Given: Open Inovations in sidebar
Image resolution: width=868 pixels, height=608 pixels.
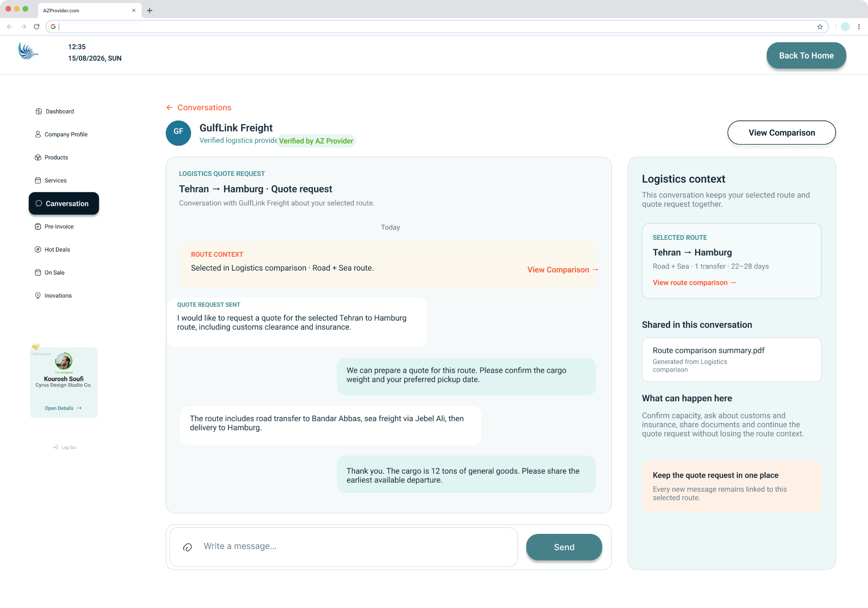Looking at the screenshot, I should coord(53,296).
